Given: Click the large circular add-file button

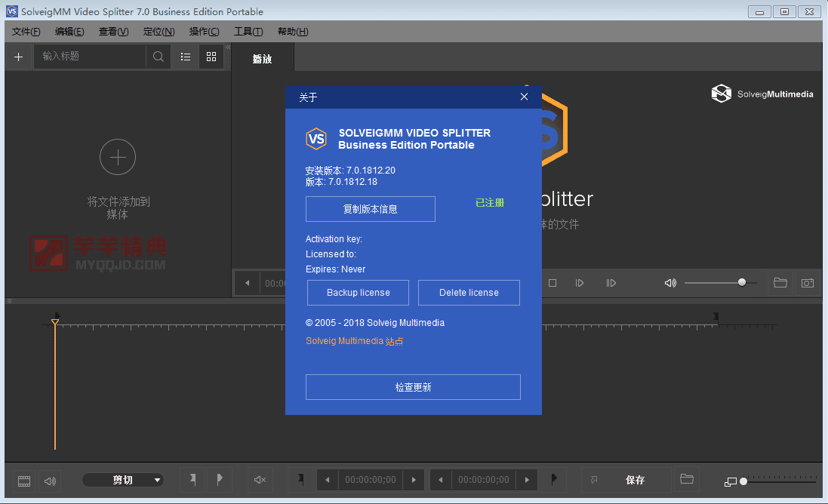Looking at the screenshot, I should [x=118, y=157].
